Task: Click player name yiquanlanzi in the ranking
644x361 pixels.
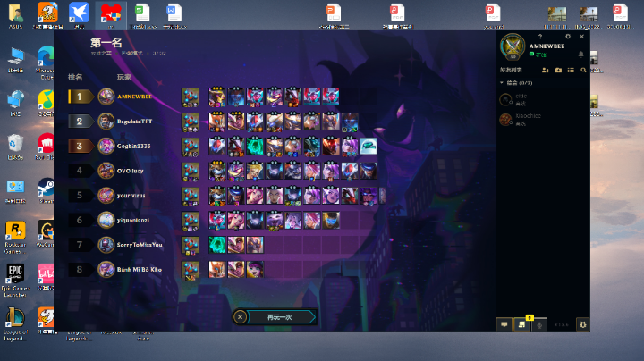Action: pyautogui.click(x=133, y=221)
